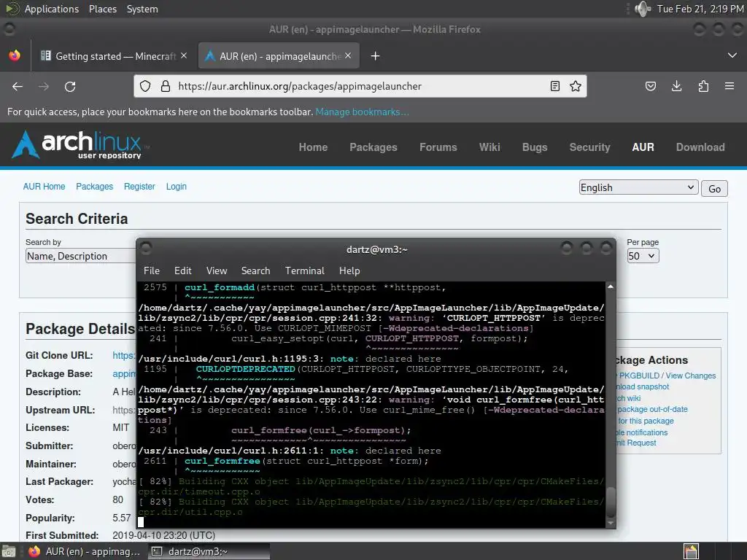Viewport: 747px width, 560px height.
Task: Click the Go button beside language
Action: coord(714,189)
